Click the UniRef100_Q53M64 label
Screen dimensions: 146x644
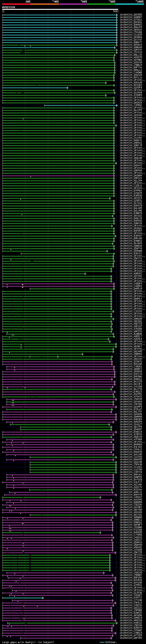point(131,37)
